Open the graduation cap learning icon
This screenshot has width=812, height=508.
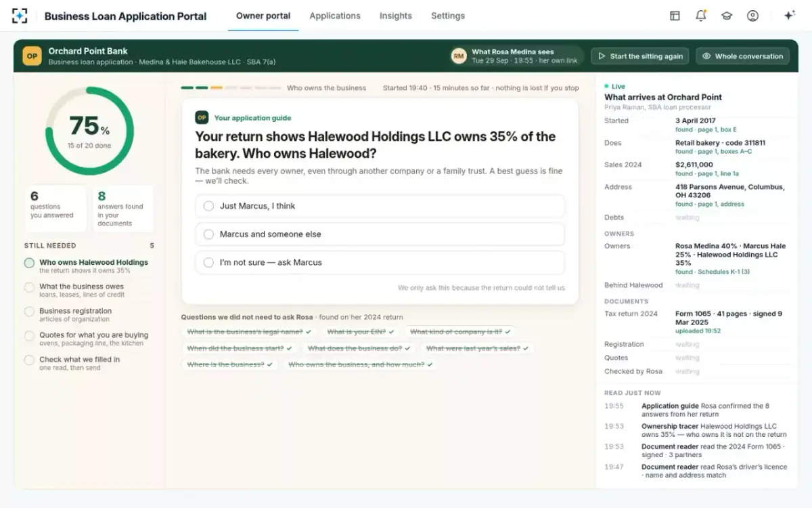[727, 16]
